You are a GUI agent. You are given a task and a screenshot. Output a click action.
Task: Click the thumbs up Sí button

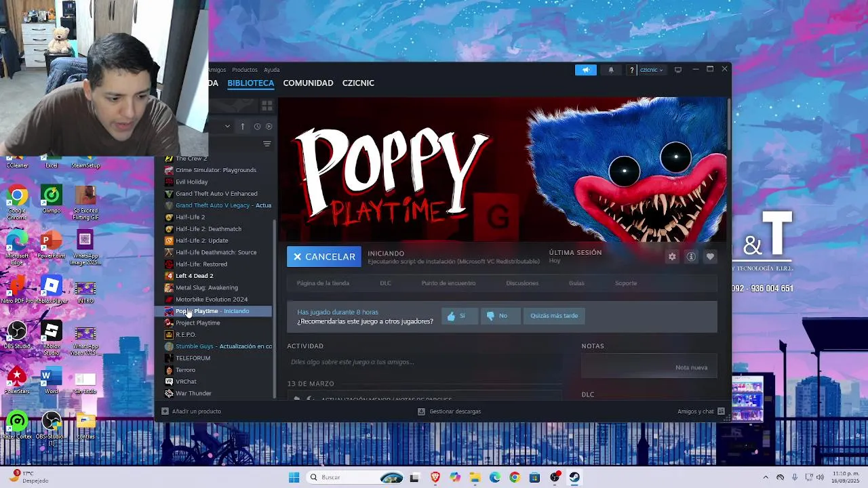coord(459,316)
